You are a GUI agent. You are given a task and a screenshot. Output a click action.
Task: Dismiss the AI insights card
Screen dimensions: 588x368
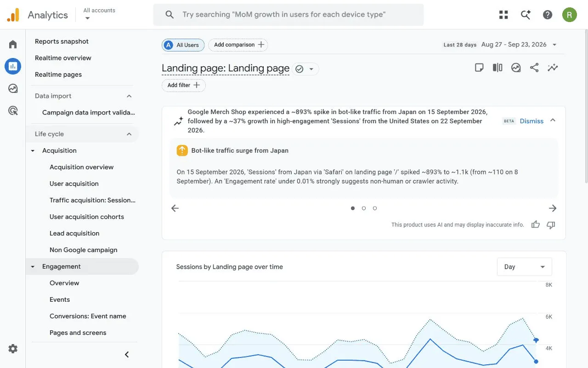pos(531,121)
